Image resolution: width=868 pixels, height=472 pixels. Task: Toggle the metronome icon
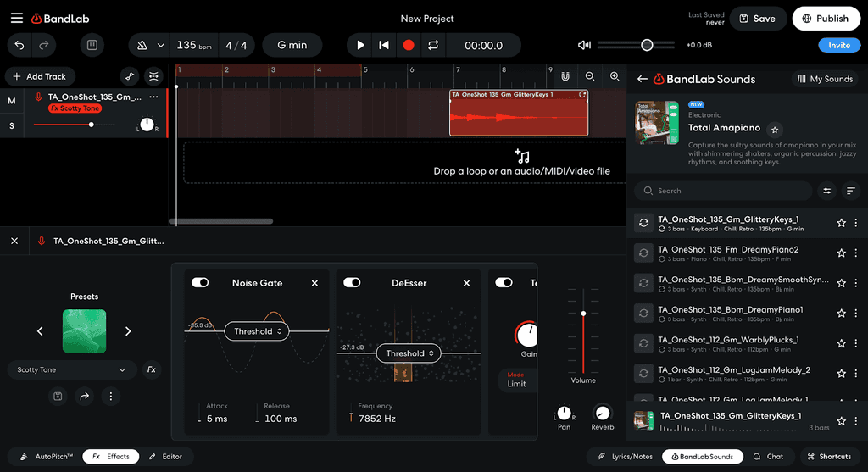point(142,46)
